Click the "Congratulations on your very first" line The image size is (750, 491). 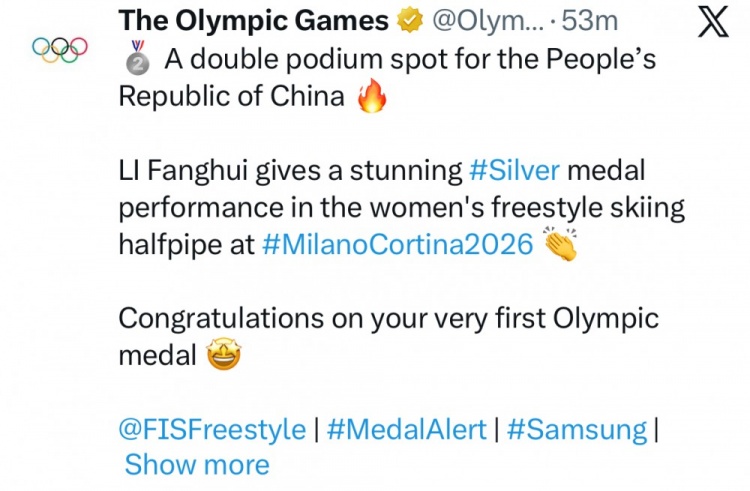(x=388, y=319)
